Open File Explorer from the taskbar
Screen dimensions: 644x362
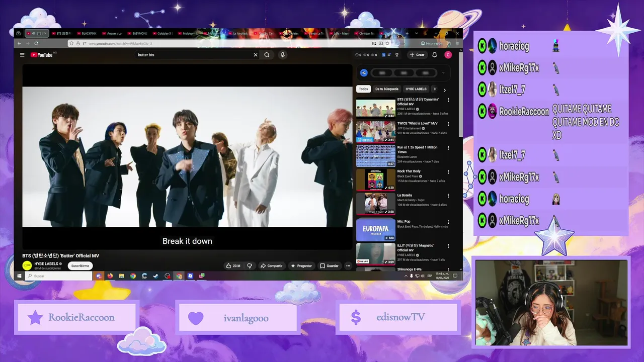(121, 276)
